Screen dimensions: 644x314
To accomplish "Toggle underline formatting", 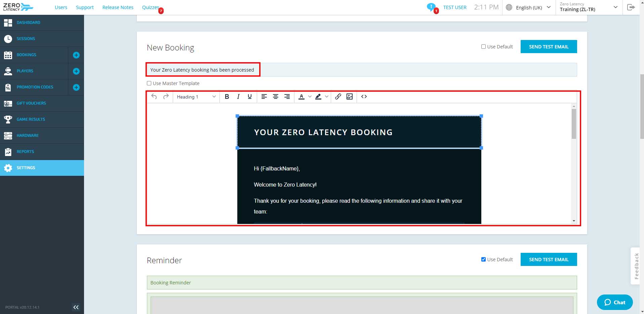I will (x=250, y=96).
